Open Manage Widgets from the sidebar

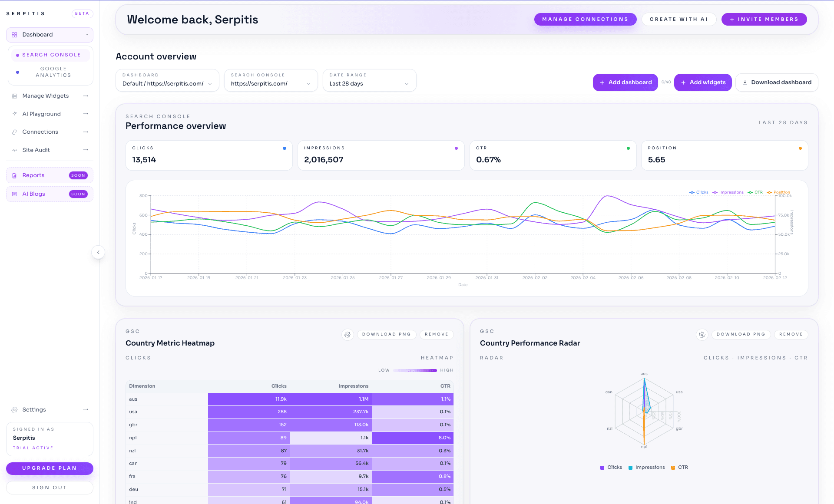46,96
